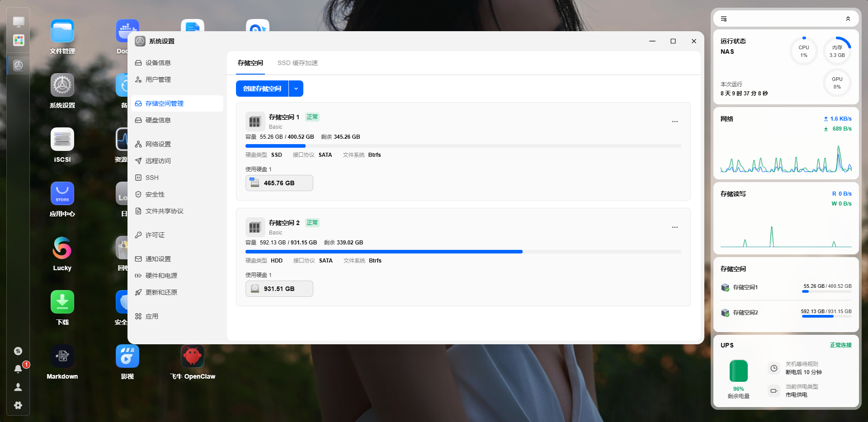Click the desktop icon at top of dock
This screenshot has width=868, height=422.
click(x=19, y=22)
